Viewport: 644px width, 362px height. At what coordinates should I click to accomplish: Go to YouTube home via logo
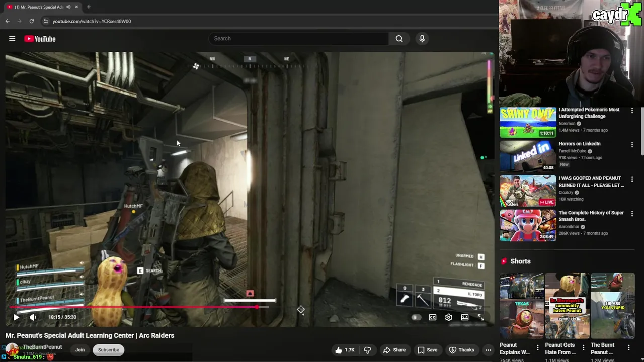[x=40, y=39]
